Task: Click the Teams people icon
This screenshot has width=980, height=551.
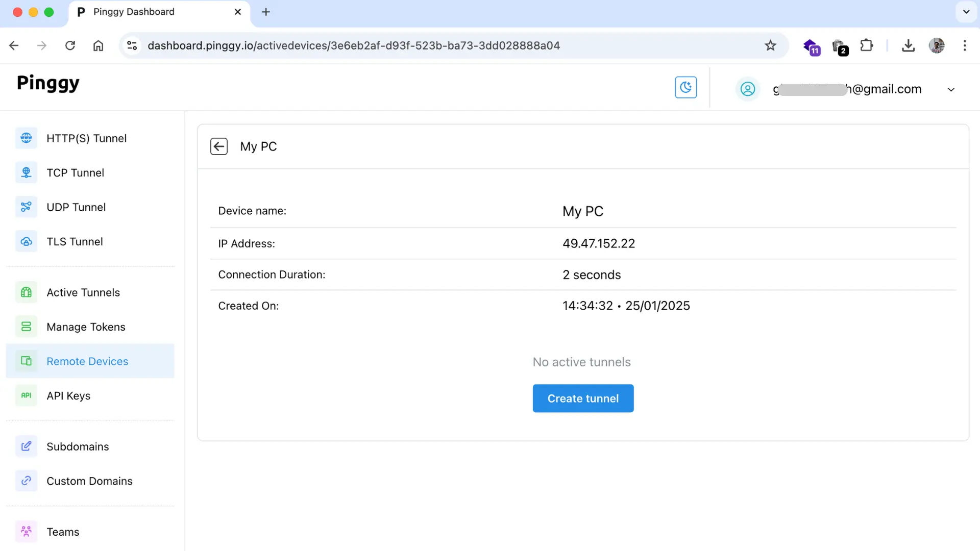Action: [x=26, y=532]
